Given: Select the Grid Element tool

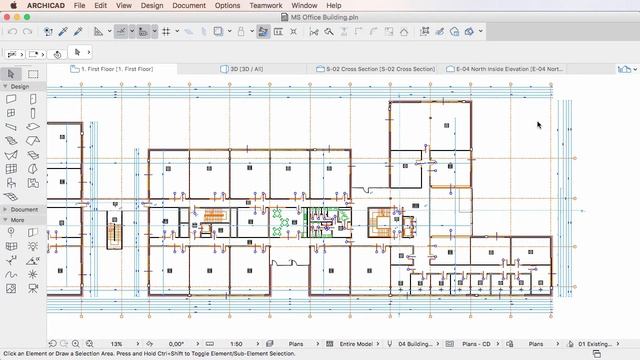Looking at the screenshot, I should pyautogui.click(x=11, y=232).
